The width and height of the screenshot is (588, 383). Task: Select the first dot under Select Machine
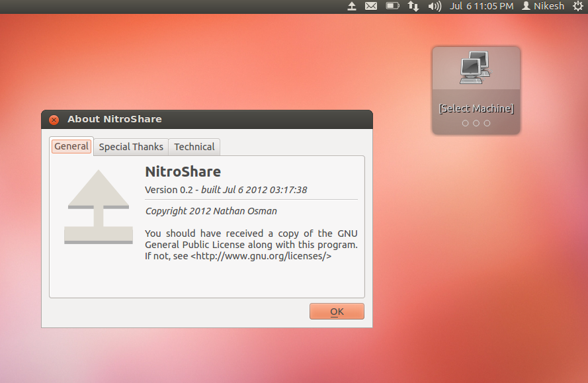tap(465, 122)
